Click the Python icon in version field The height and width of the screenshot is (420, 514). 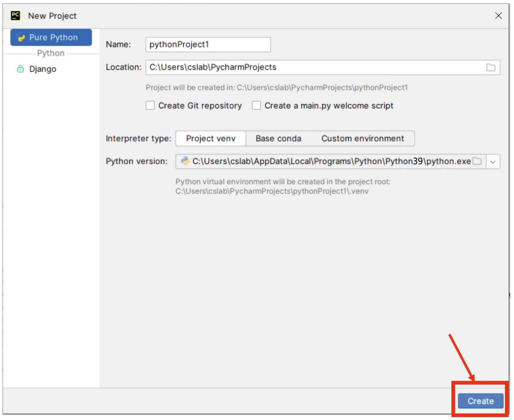point(185,161)
